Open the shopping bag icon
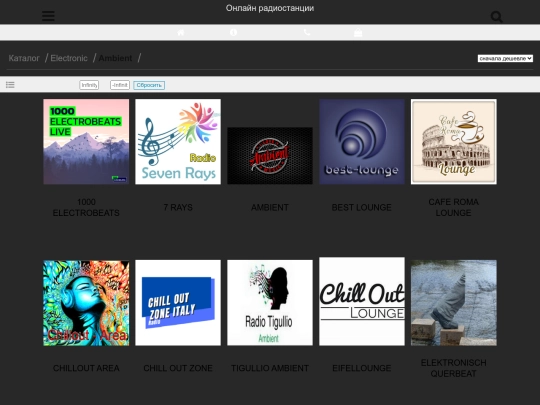 (358, 32)
